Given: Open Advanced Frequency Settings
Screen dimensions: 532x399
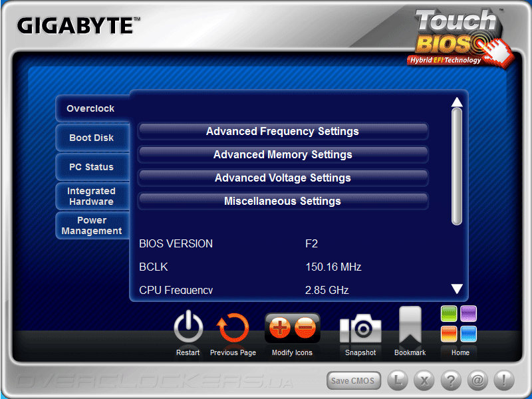Looking at the screenshot, I should (x=283, y=131).
